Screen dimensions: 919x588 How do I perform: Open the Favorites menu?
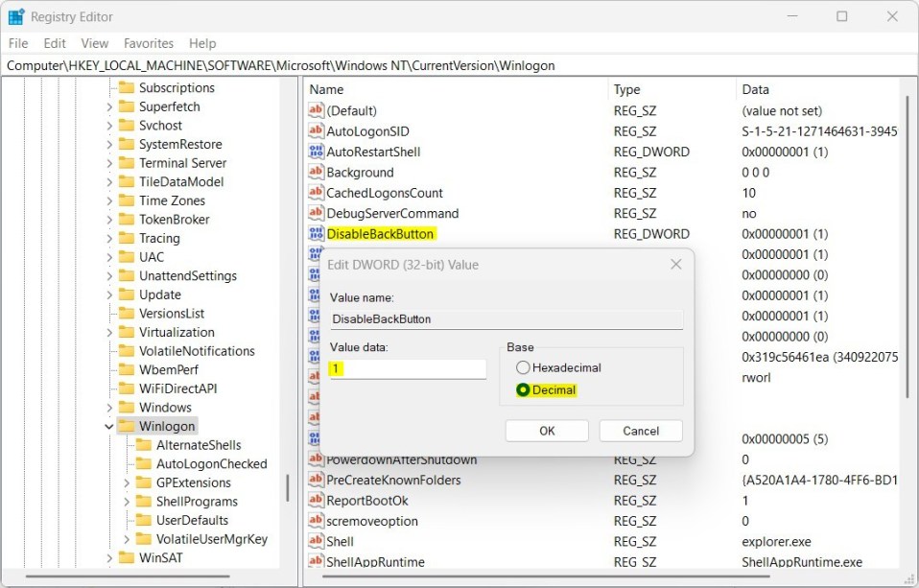coord(149,43)
